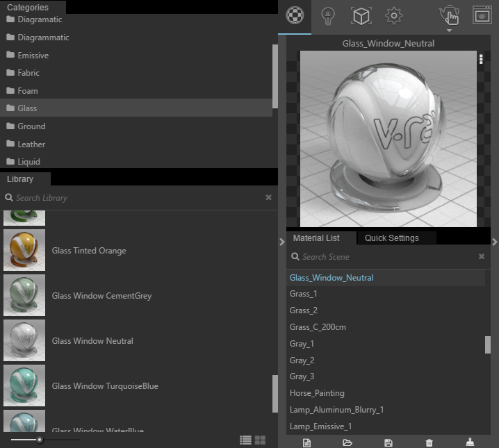
Task: Click the Glass_Window_Neutral material preview render
Action: click(x=388, y=139)
